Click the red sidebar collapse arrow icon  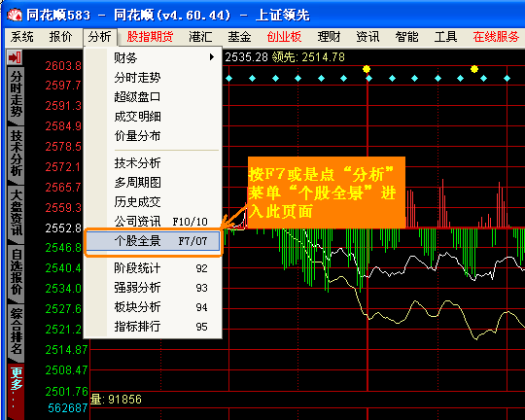pyautogui.click(x=15, y=57)
